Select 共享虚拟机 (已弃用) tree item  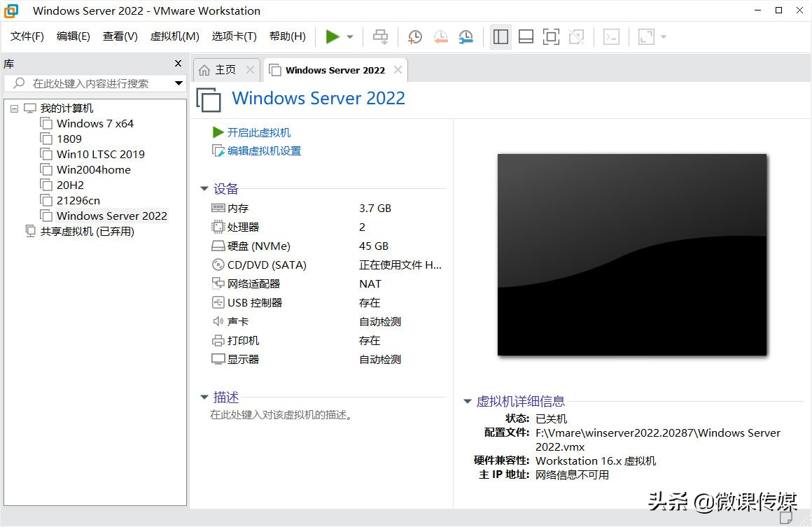tap(87, 232)
